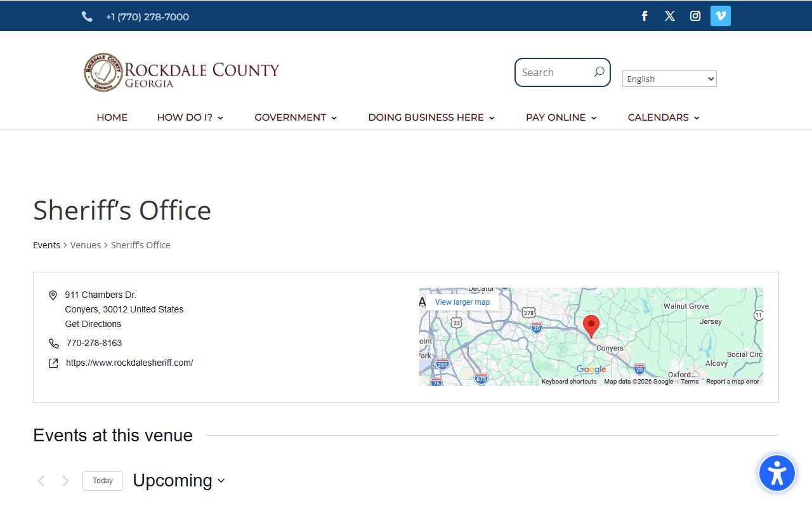Click the Conyers label on map
This screenshot has height=508, width=812.
point(610,349)
